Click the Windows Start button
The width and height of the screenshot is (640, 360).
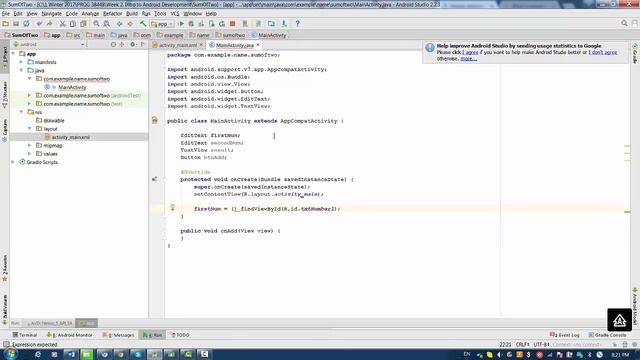point(10,354)
